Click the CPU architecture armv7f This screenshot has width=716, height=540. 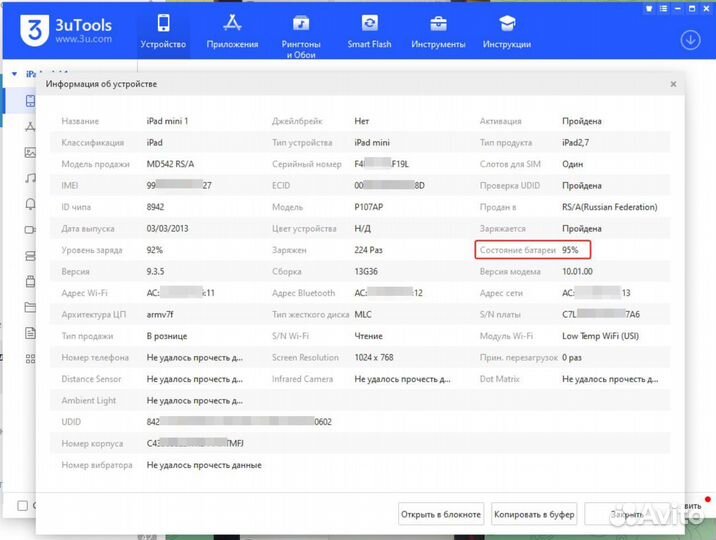point(160,315)
